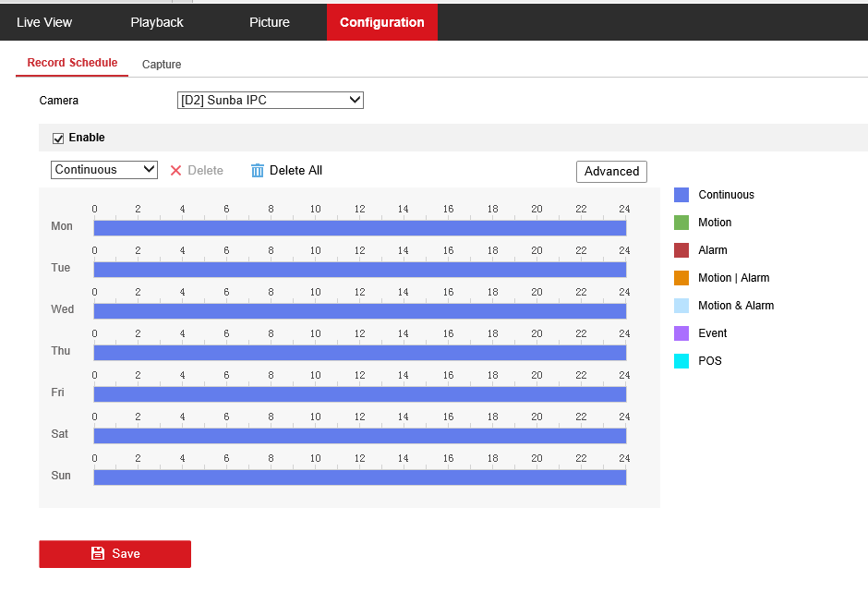The height and width of the screenshot is (592, 868).
Task: Click the Event legend label
Action: (x=713, y=332)
